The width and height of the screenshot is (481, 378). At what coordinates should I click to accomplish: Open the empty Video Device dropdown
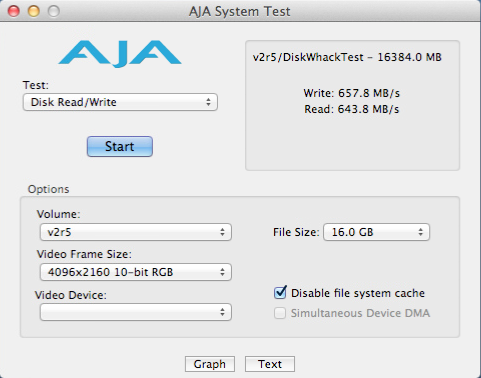tap(136, 312)
